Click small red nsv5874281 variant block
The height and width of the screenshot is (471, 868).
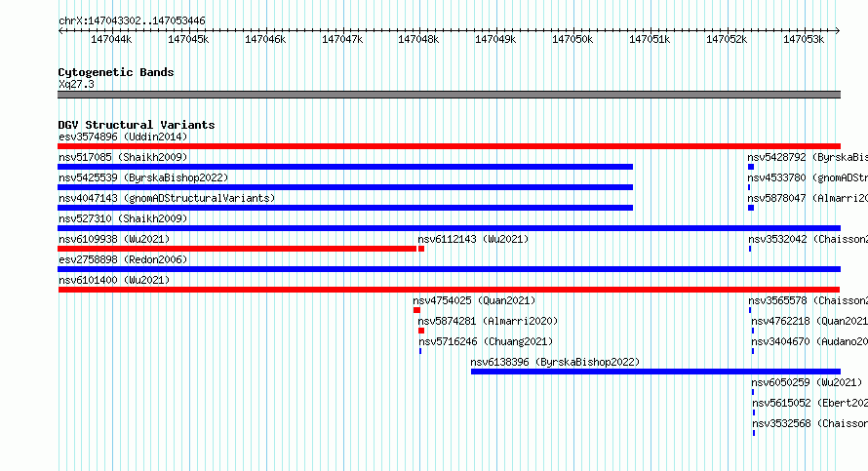pos(421,331)
